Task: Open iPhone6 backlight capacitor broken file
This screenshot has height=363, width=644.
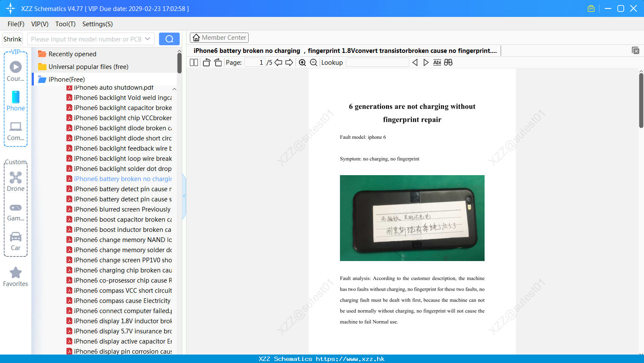Action: click(x=119, y=108)
